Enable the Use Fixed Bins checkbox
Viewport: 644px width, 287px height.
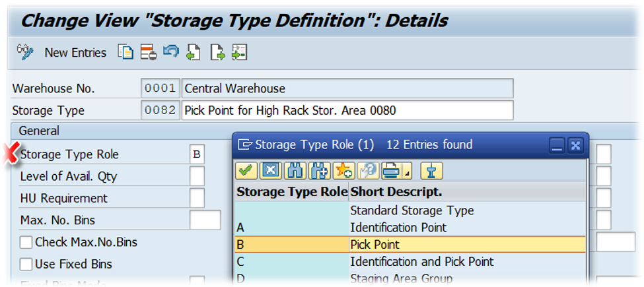[26, 264]
